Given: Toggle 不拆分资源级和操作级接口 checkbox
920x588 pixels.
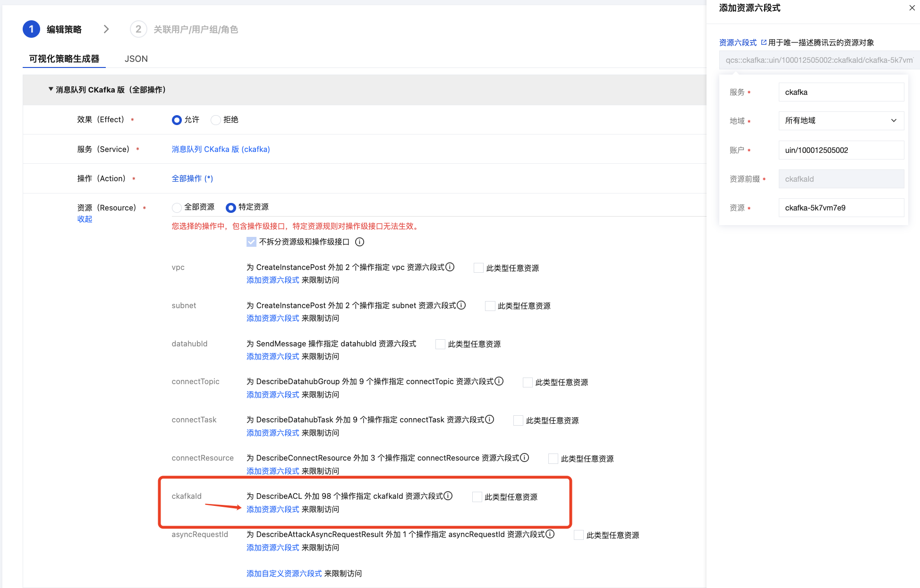Looking at the screenshot, I should (251, 242).
